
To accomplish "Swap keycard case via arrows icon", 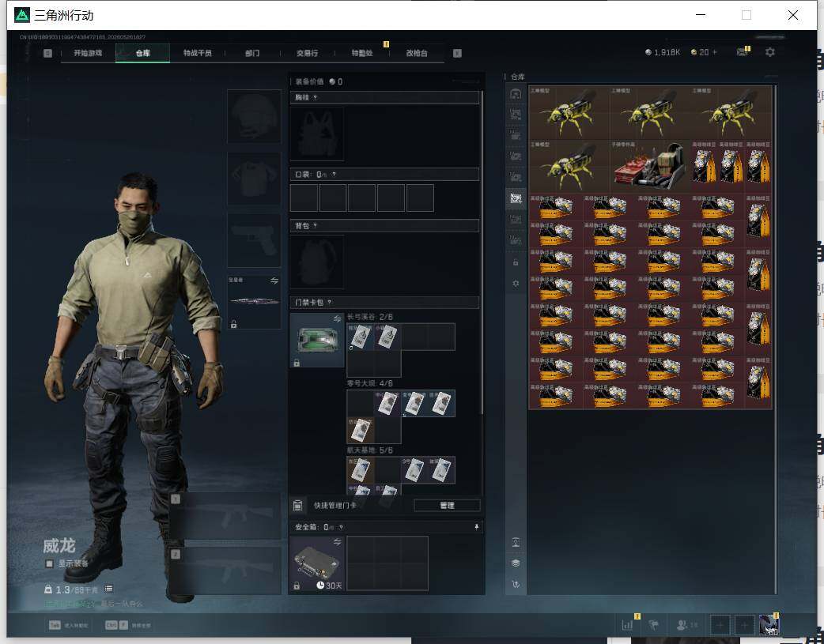I will click(338, 318).
